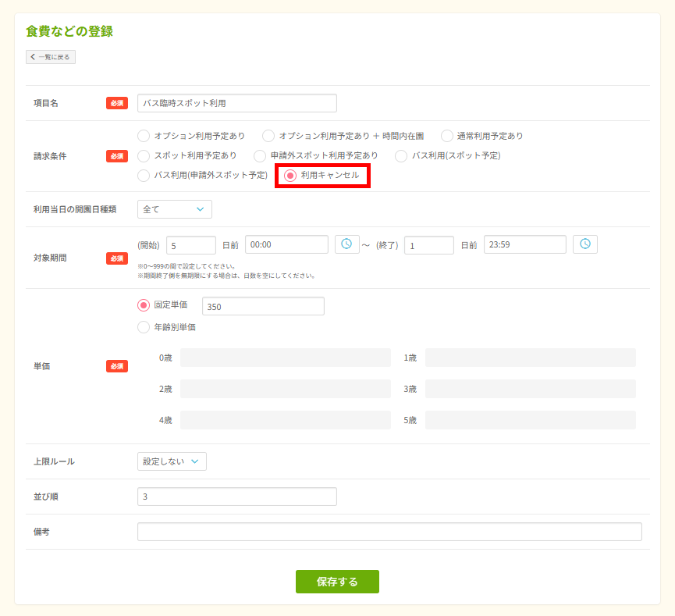Click the 4歳 price field
This screenshot has width=675, height=616.
[286, 420]
